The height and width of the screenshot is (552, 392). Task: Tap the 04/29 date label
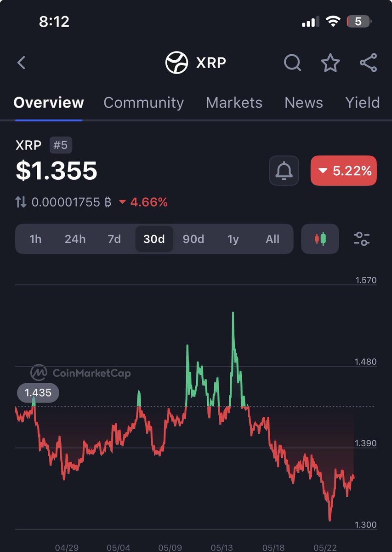click(67, 548)
